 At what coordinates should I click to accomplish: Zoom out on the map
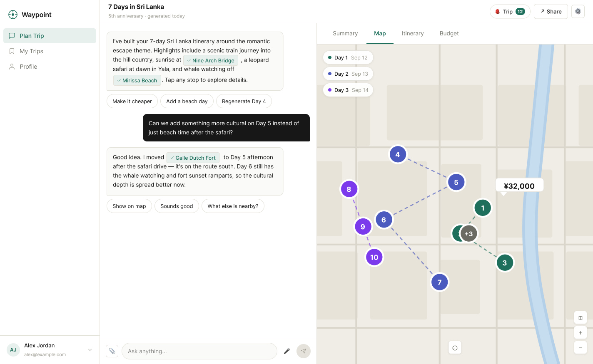click(581, 348)
